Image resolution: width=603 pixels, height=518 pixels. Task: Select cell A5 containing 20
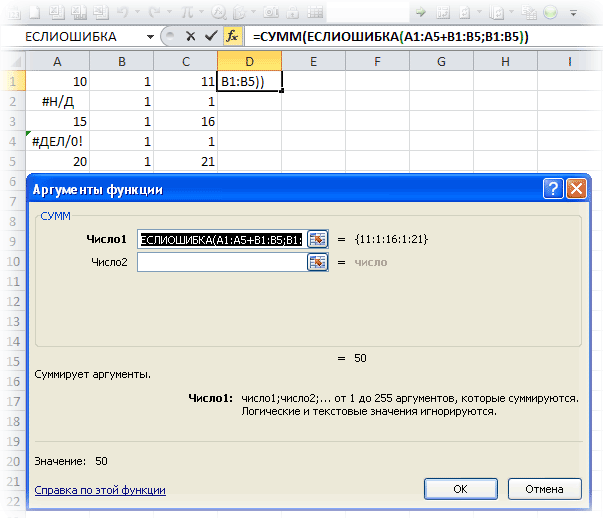point(57,161)
